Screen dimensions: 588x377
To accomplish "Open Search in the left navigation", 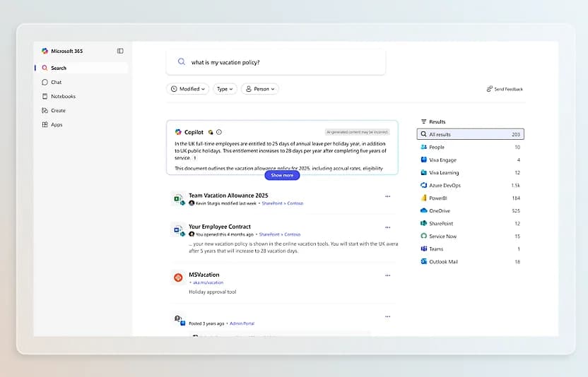I will (81, 68).
